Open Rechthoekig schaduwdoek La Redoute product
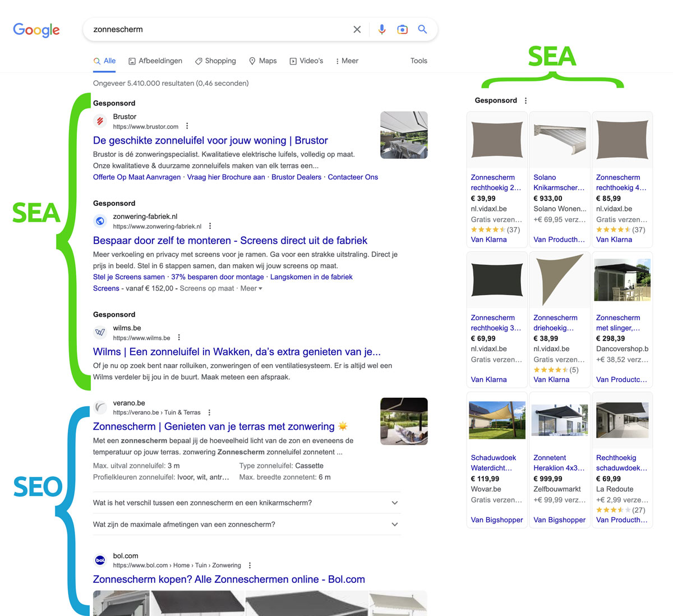Viewport: 673px width, 616px height. [623, 460]
